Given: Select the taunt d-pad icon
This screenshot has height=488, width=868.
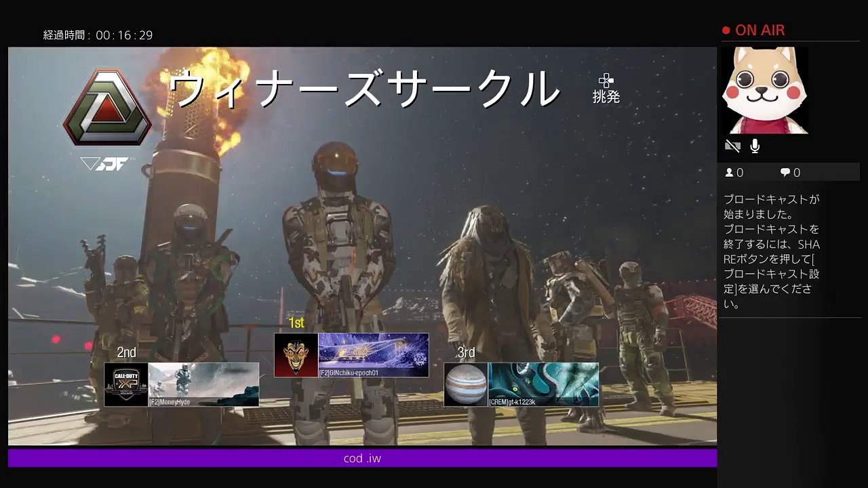Looking at the screenshot, I should pyautogui.click(x=606, y=81).
